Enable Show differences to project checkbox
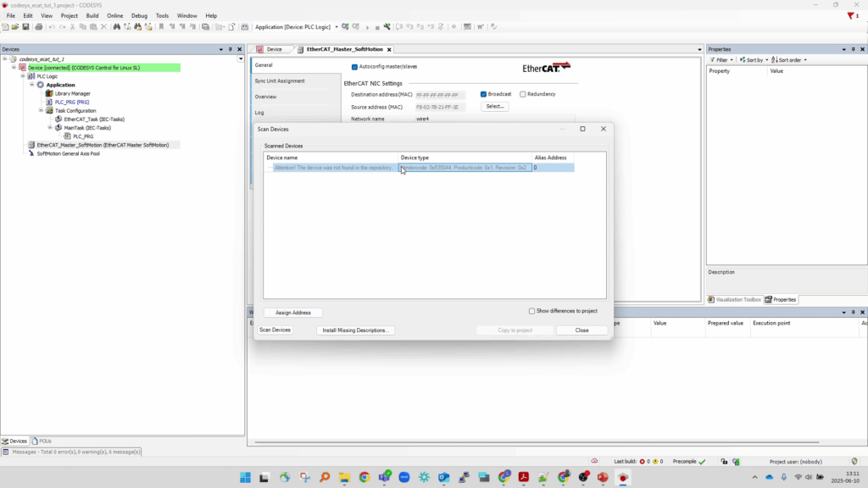Screen dimensions: 868x488 pos(532,311)
